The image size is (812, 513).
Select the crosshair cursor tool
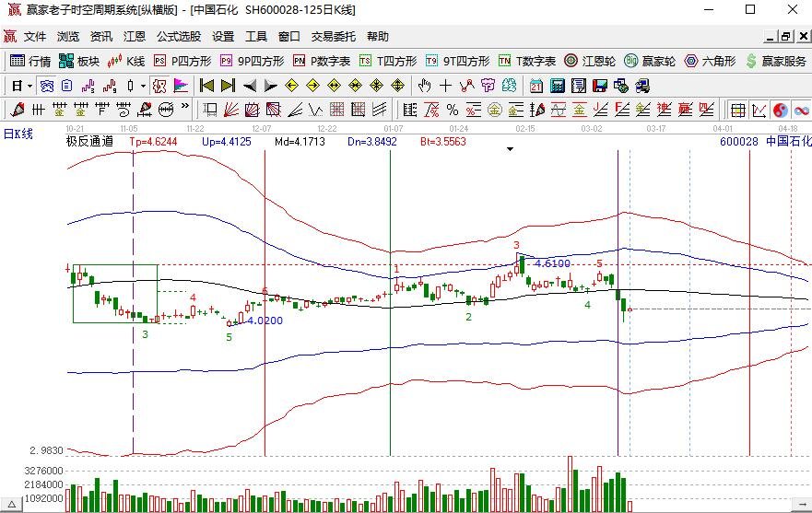[x=445, y=86]
